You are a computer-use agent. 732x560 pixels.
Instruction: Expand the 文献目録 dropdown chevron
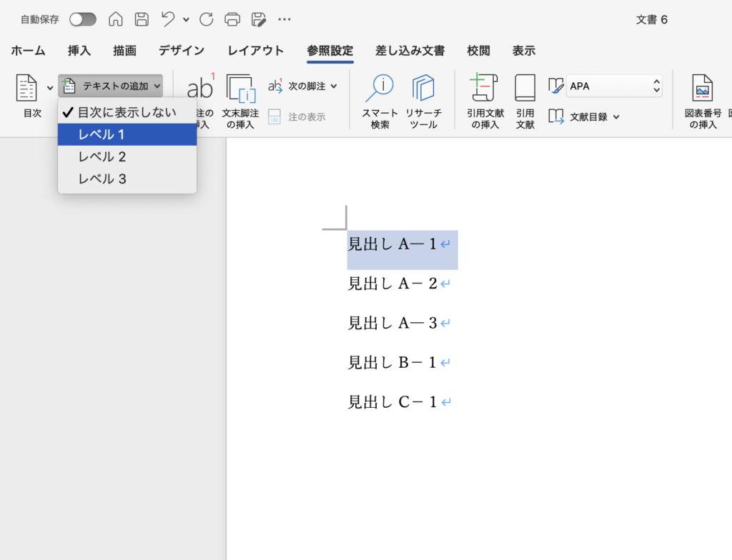pos(616,117)
